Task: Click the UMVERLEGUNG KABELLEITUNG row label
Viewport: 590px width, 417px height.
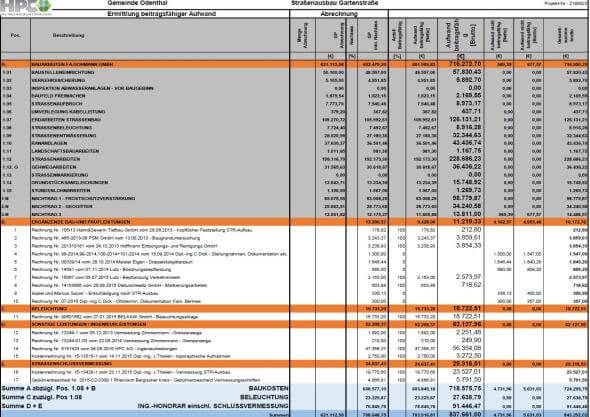Action: [x=68, y=112]
